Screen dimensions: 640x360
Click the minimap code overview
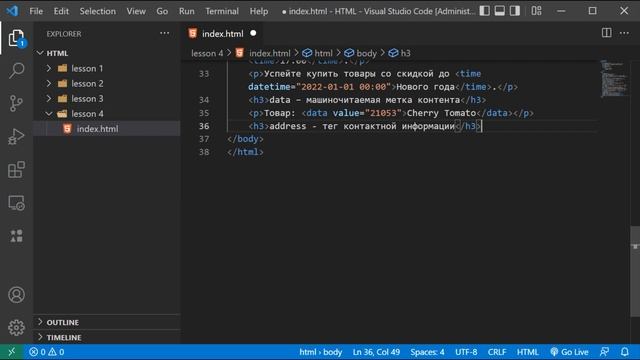pos(614,79)
